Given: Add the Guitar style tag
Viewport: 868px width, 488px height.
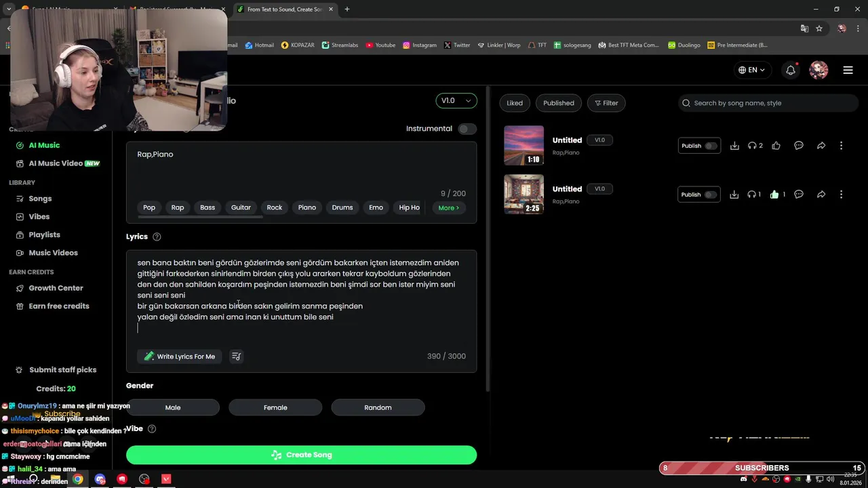Looking at the screenshot, I should click(x=241, y=207).
